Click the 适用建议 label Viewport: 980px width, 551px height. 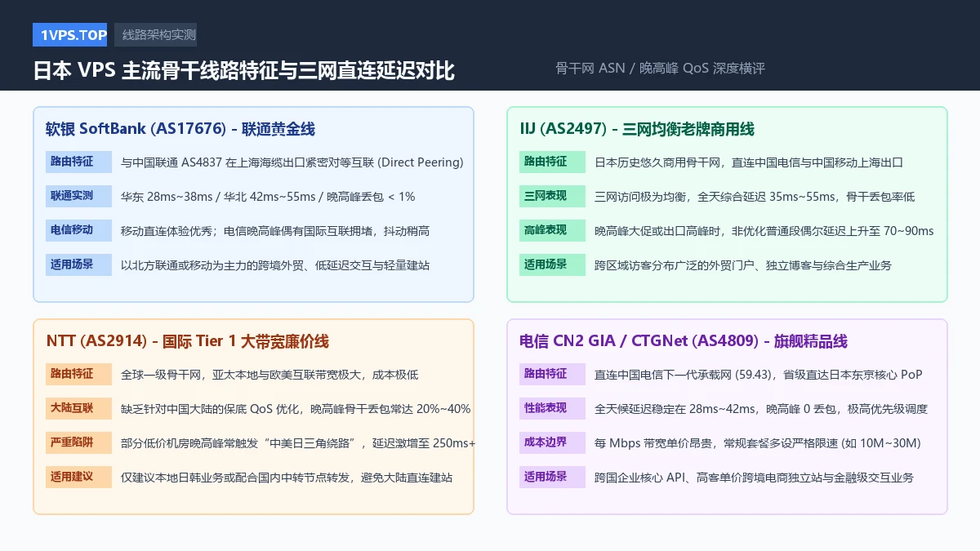(78, 477)
